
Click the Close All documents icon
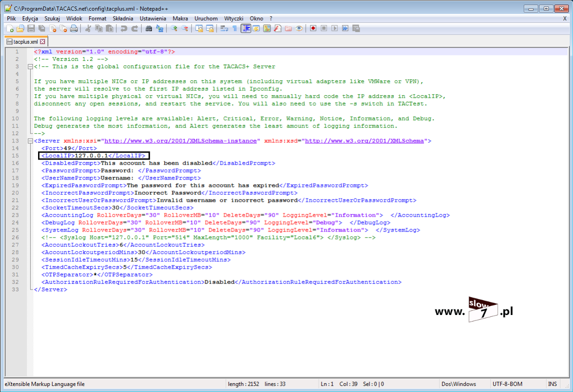coord(63,28)
